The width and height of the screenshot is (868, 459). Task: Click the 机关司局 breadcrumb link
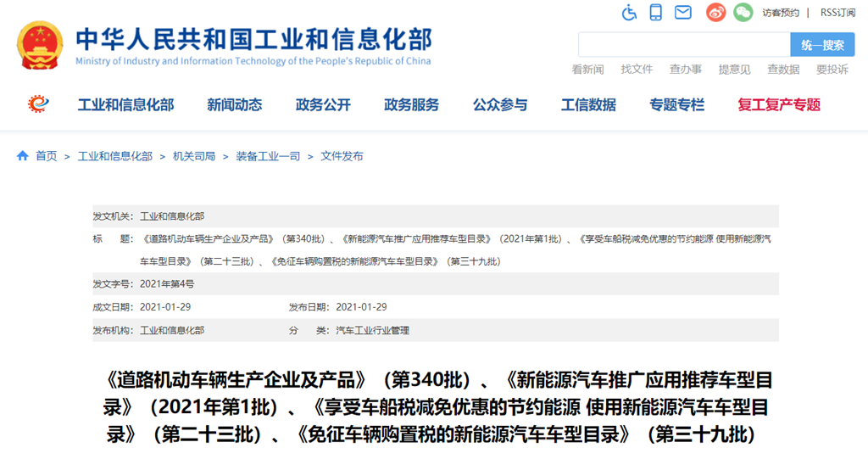click(x=194, y=156)
